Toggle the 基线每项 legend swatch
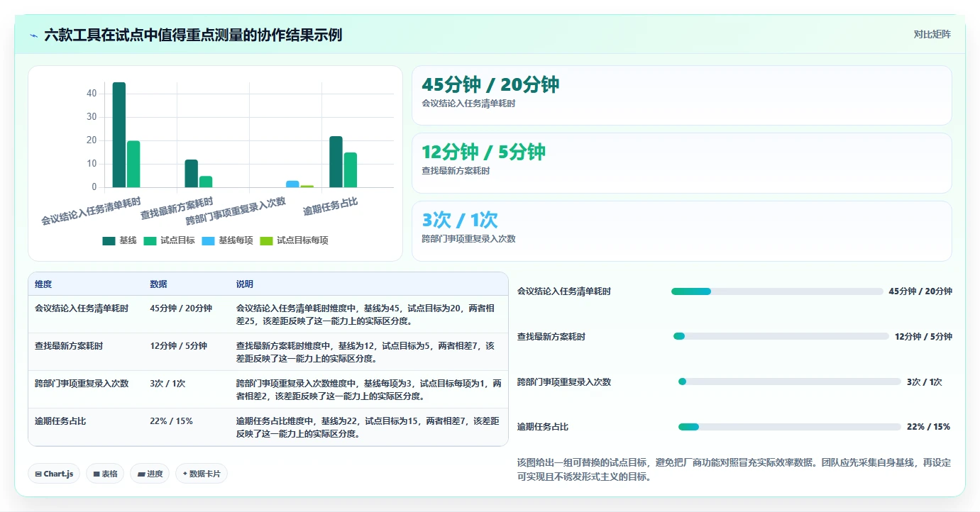Image resolution: width=980 pixels, height=512 pixels. (208, 240)
